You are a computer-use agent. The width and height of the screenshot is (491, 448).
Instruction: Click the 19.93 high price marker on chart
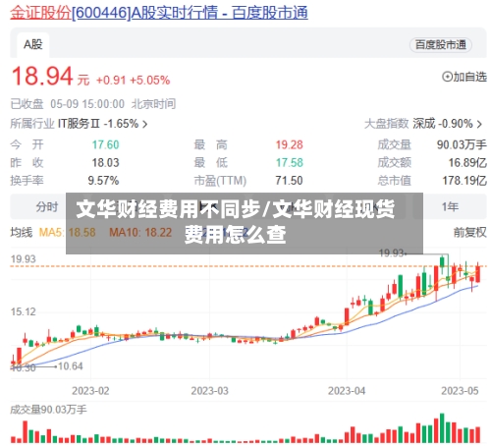pyautogui.click(x=393, y=253)
